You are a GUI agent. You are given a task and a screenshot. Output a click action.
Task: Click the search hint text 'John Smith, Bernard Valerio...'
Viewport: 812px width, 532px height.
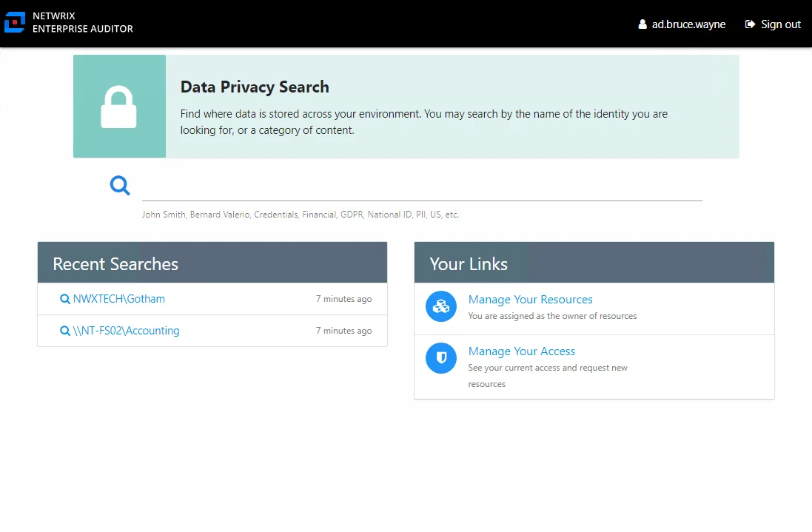[x=301, y=215]
